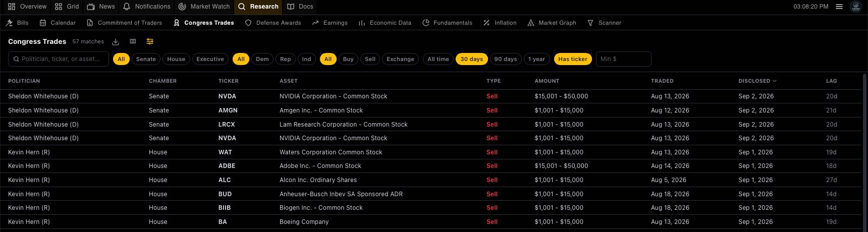Open the hamburger menu icon

point(839,7)
